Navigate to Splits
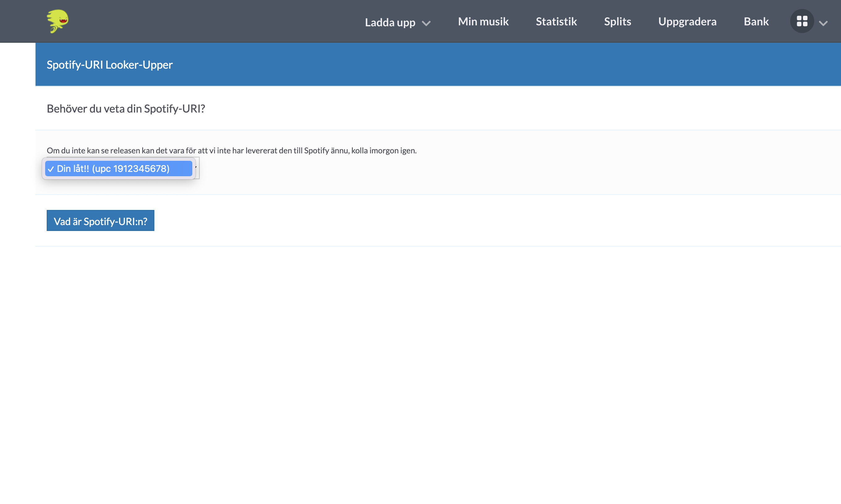Screen dimensions: 841x504 point(617,21)
